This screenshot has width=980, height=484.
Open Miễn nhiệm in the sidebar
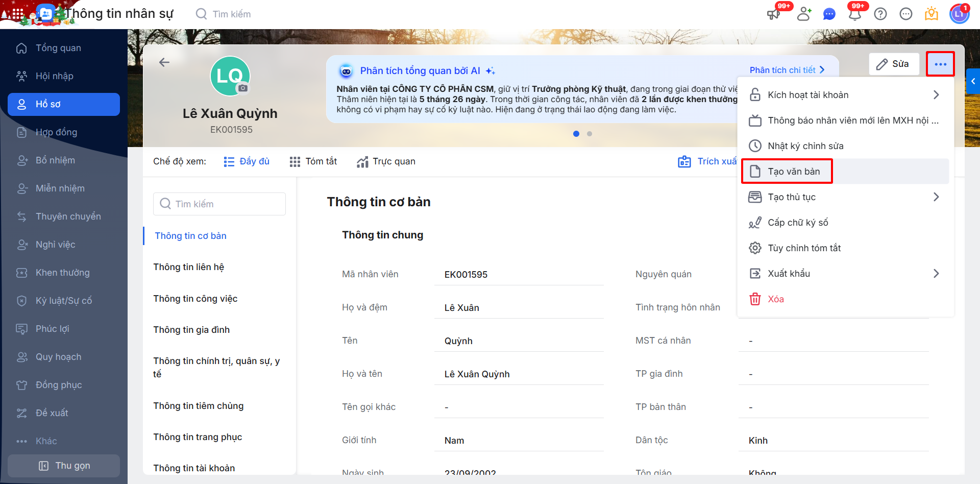click(64, 188)
